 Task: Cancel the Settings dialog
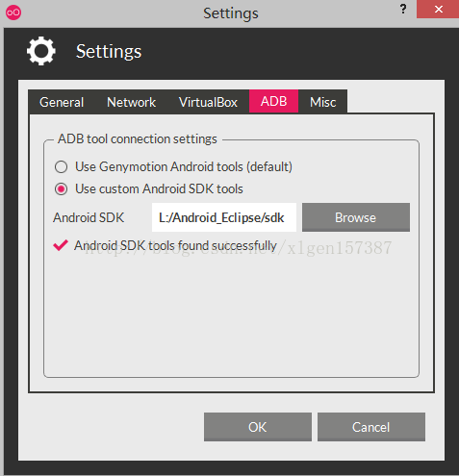(371, 427)
